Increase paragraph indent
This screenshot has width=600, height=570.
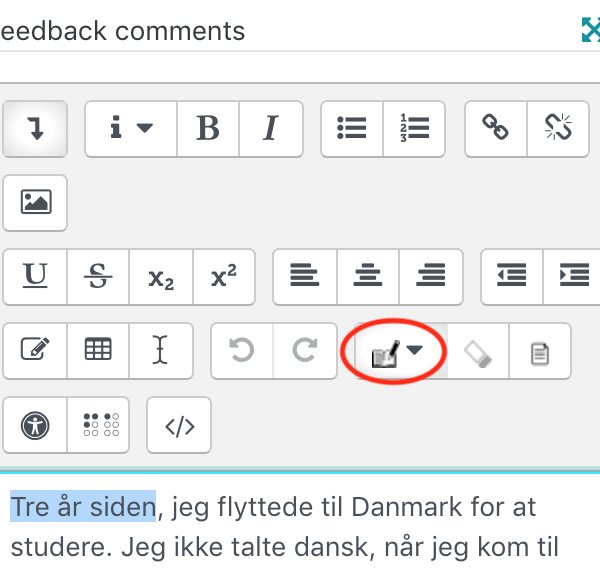[x=572, y=277]
